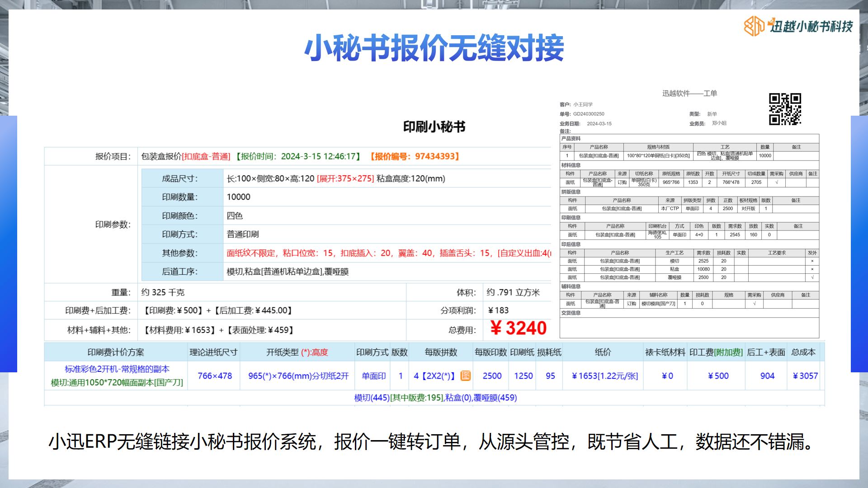
Task: Click the 分项利润 value ¥183
Action: pos(498,310)
